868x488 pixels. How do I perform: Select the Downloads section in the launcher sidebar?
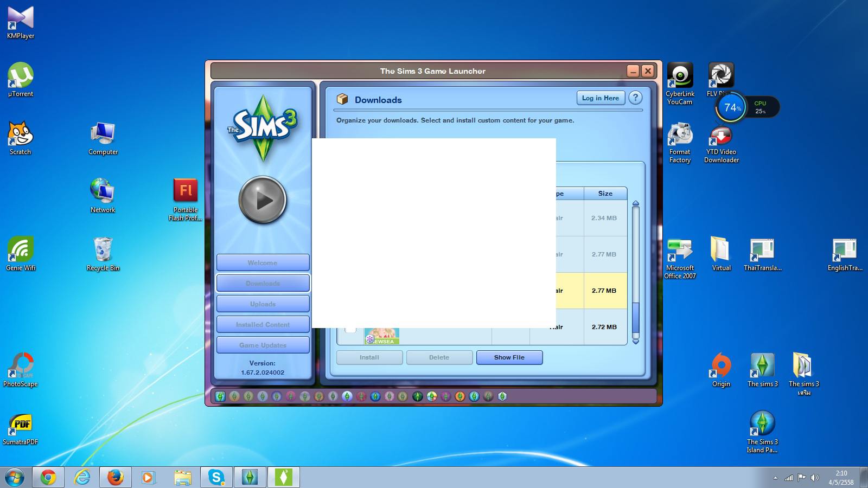[x=263, y=283]
